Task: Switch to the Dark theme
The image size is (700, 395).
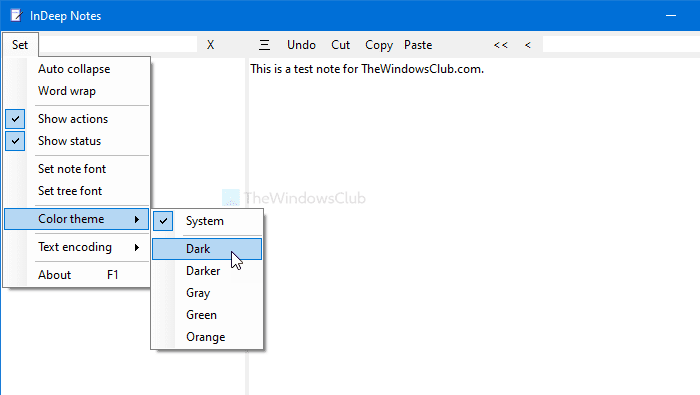Action: pos(207,249)
